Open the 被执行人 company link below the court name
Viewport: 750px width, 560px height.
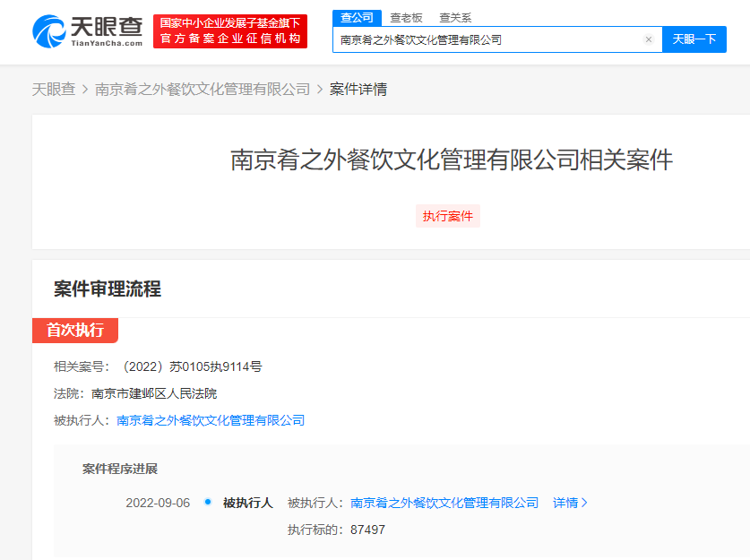[211, 420]
